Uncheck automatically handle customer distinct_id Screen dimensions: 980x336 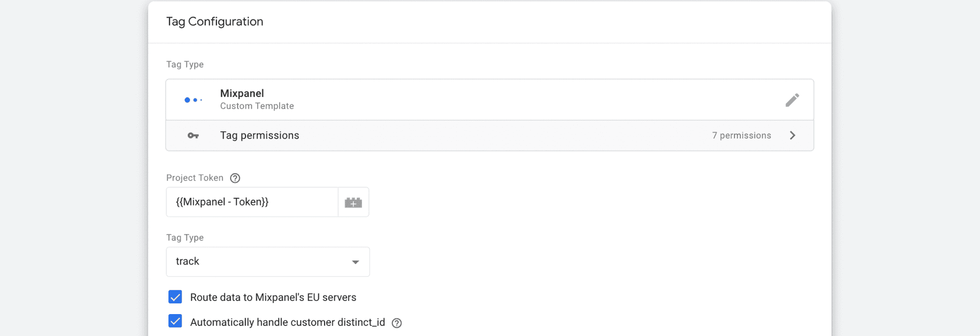click(175, 321)
